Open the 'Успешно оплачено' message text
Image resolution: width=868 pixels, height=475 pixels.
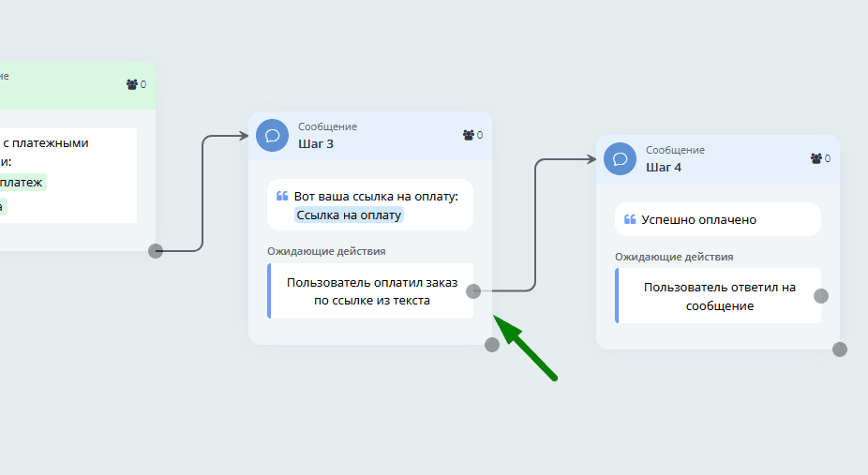point(698,220)
